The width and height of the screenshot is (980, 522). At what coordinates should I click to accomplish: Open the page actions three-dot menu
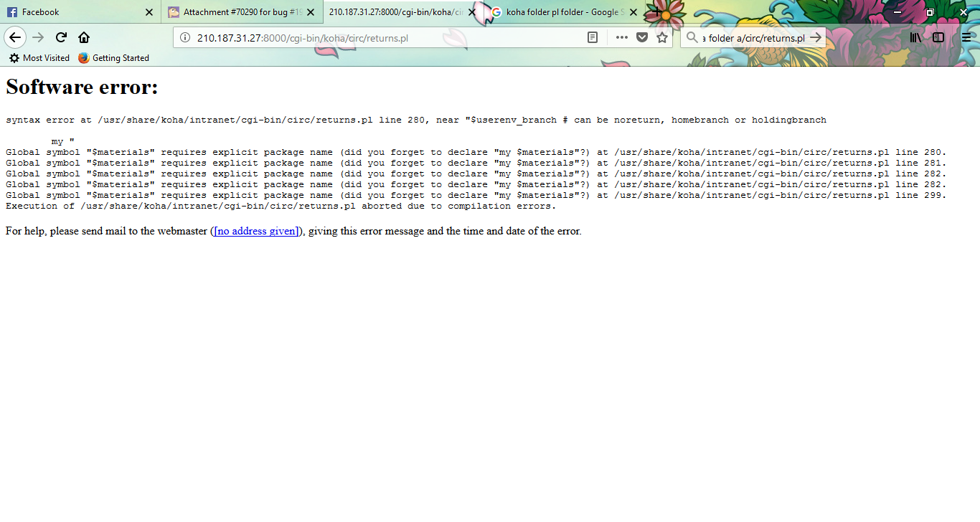click(621, 37)
